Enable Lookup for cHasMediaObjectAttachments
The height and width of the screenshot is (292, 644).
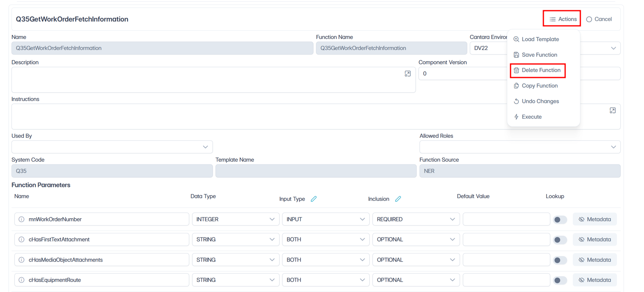pyautogui.click(x=560, y=260)
